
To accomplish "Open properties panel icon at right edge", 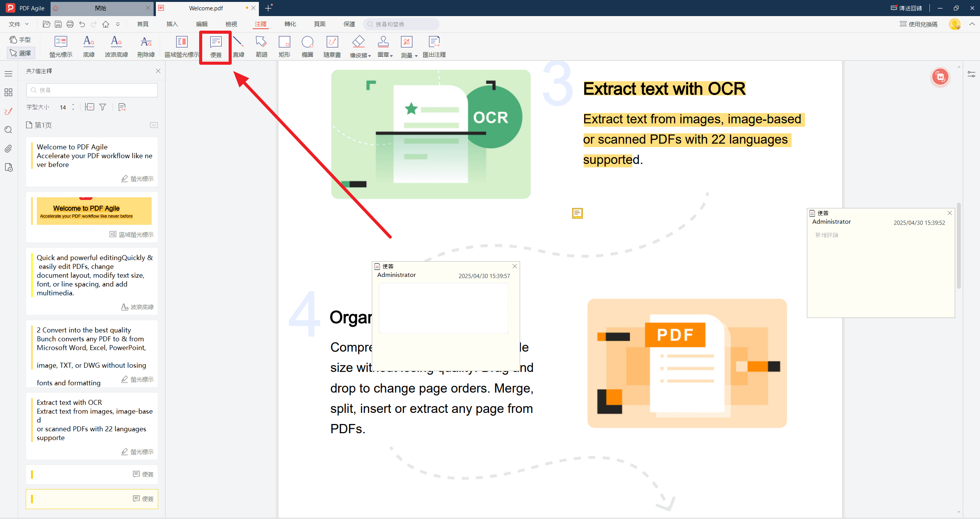I will coord(972,74).
